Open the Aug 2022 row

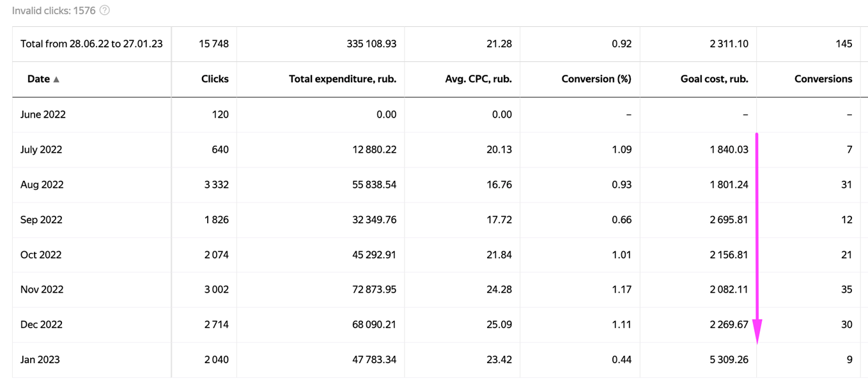click(x=42, y=185)
